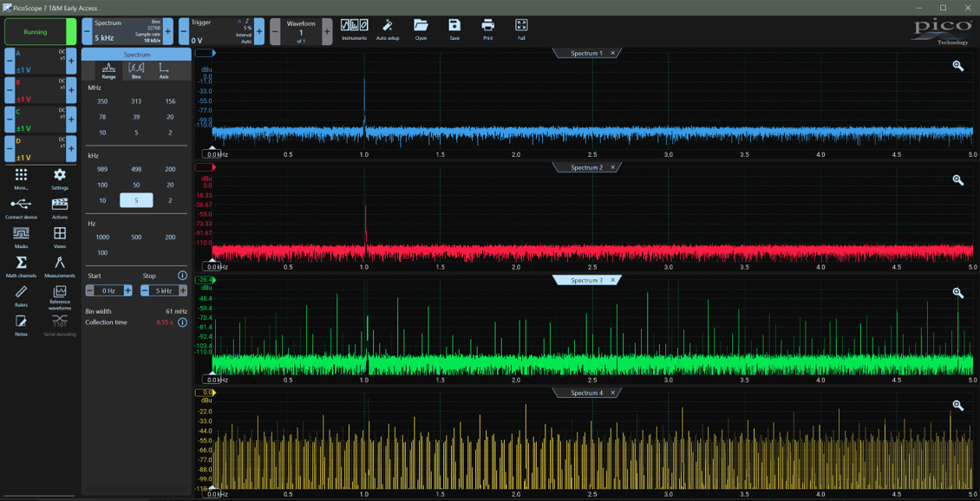Switch to the Axis tab
Viewport: 980px width, 501px height.
coord(164,70)
